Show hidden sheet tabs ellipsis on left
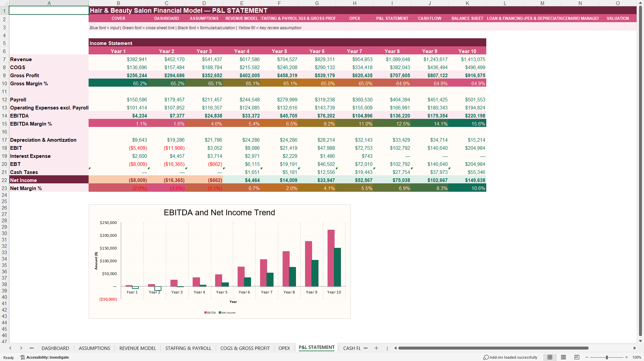 coord(32,348)
